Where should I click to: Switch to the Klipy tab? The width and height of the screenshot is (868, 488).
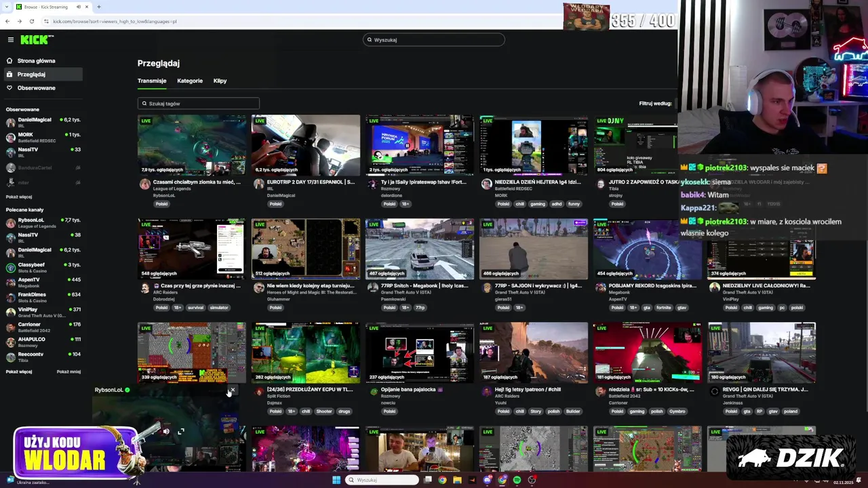[x=220, y=81]
